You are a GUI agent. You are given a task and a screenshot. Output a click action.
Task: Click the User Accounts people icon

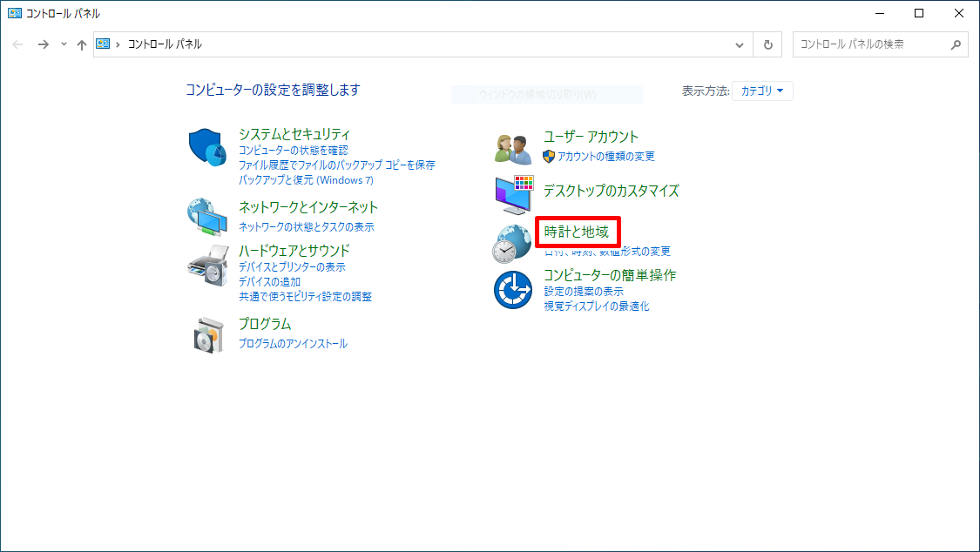click(512, 149)
